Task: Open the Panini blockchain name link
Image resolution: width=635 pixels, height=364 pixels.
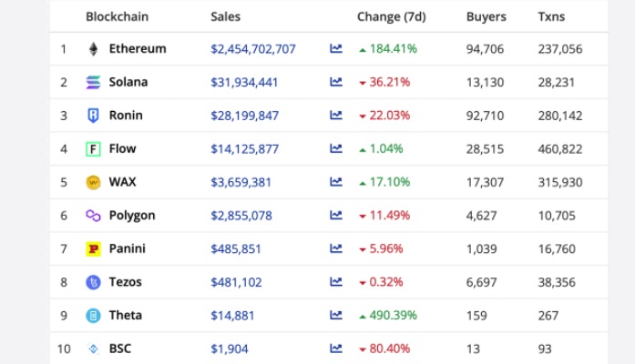Action: [128, 248]
